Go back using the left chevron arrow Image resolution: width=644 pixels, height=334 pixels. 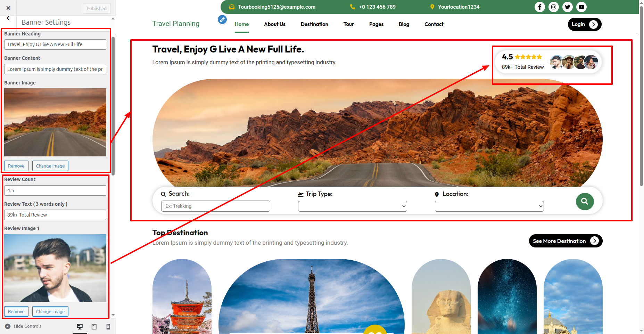tap(8, 18)
